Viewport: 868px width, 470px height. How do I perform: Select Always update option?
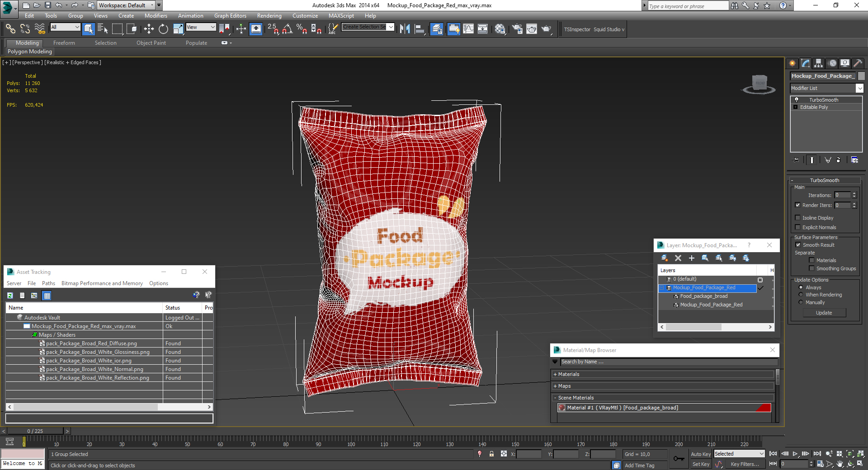(801, 287)
